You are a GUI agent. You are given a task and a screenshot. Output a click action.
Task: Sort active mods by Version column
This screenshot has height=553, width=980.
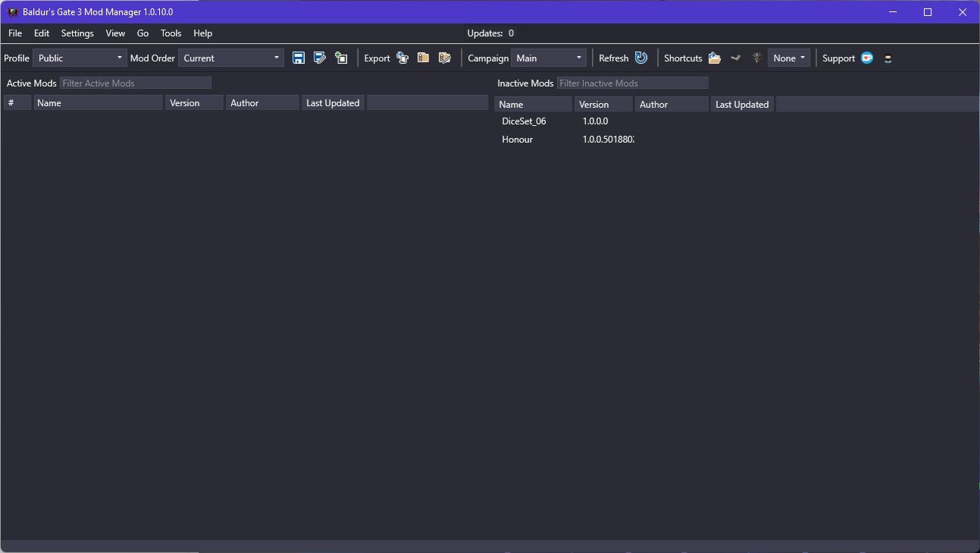194,102
